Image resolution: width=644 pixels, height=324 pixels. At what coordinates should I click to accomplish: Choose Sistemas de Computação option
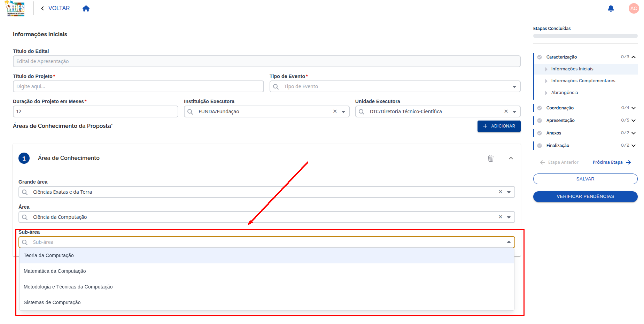pyautogui.click(x=267, y=302)
